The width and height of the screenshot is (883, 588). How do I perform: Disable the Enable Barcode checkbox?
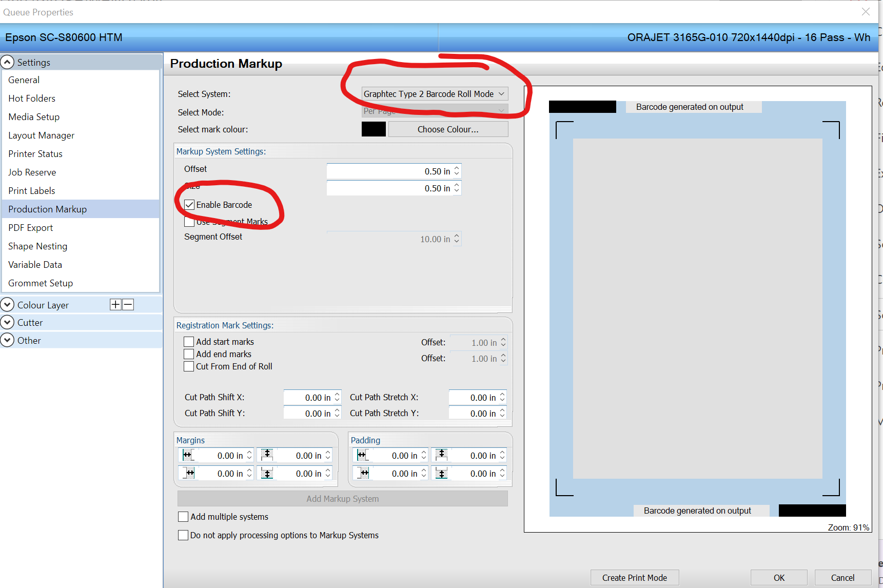coord(189,204)
